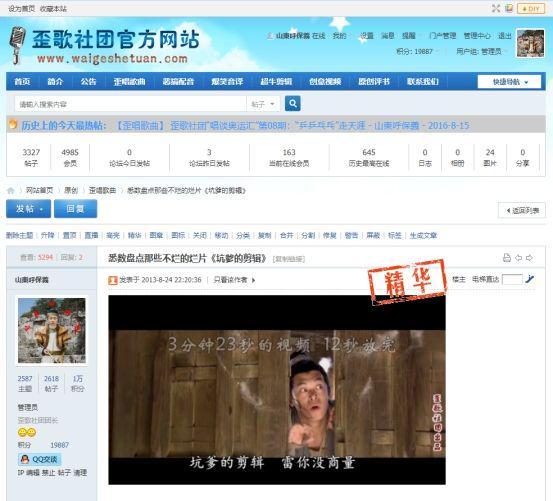This screenshot has width=553, height=501.
Task: Click the 返回列表 button
Action: 522,210
